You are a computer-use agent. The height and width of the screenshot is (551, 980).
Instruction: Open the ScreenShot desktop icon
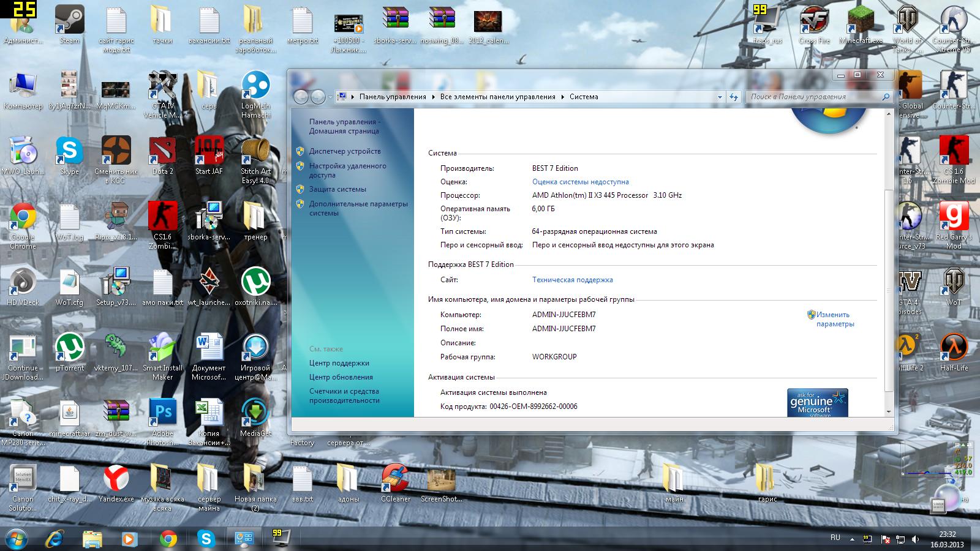(x=442, y=483)
